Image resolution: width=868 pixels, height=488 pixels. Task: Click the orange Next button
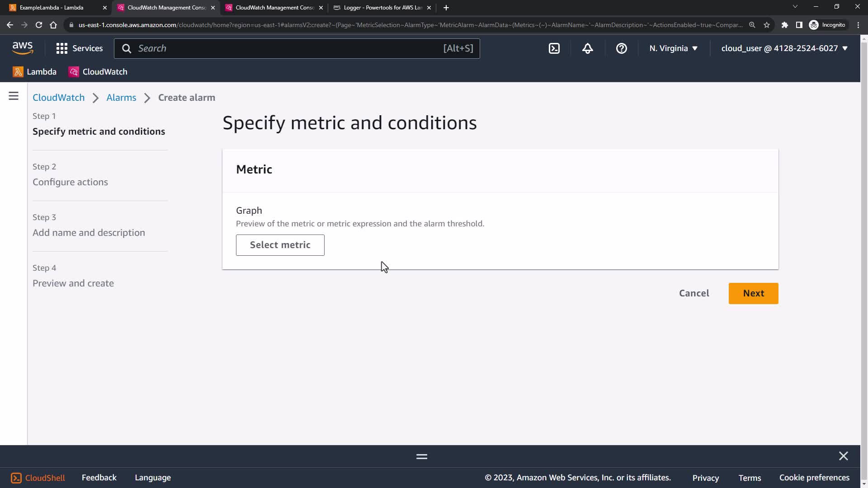pos(753,293)
